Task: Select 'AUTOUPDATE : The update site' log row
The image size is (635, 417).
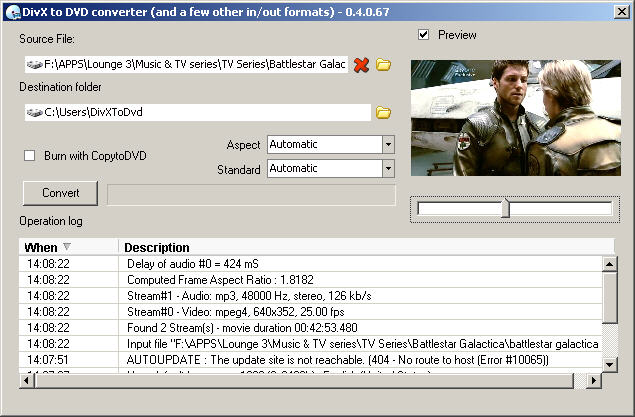Action: [311, 360]
